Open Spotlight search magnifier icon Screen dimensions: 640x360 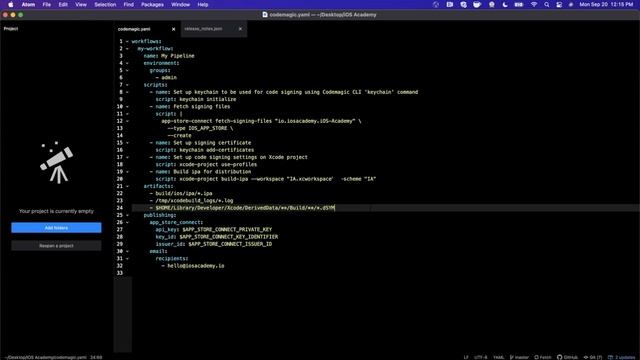(547, 4)
